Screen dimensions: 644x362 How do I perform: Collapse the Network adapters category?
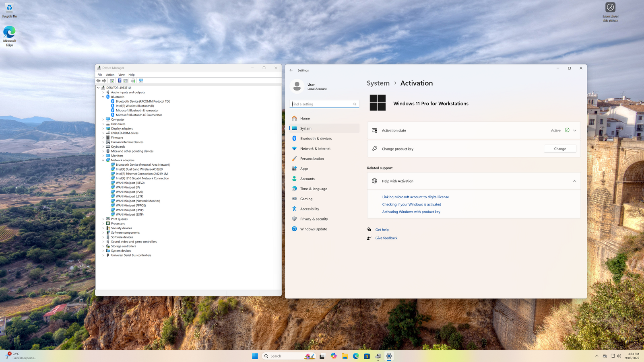103,160
